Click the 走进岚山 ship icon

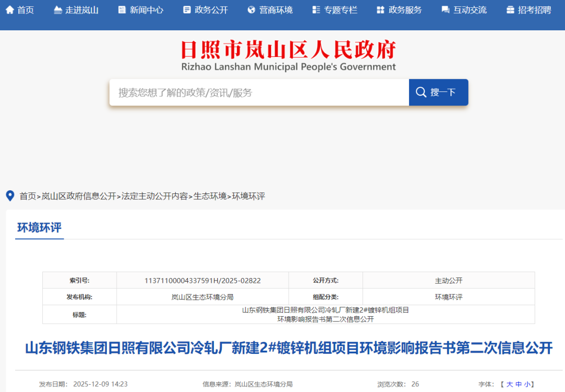(x=58, y=10)
